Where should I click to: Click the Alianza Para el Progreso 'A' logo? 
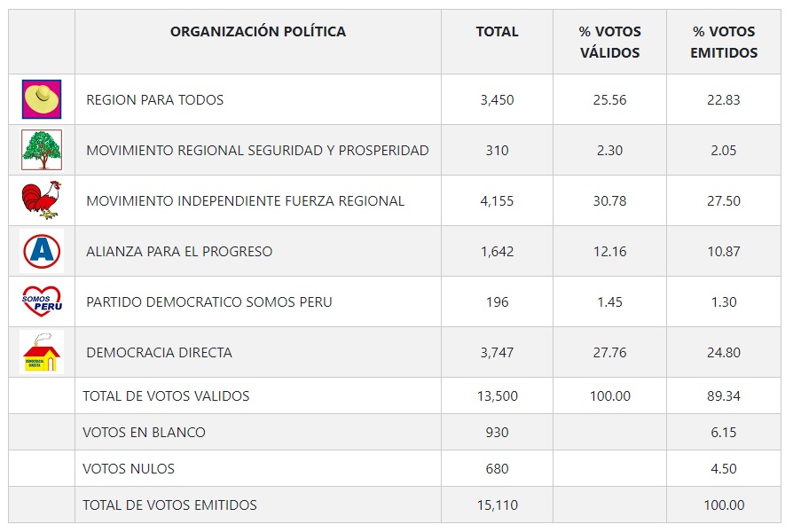pos(42,251)
